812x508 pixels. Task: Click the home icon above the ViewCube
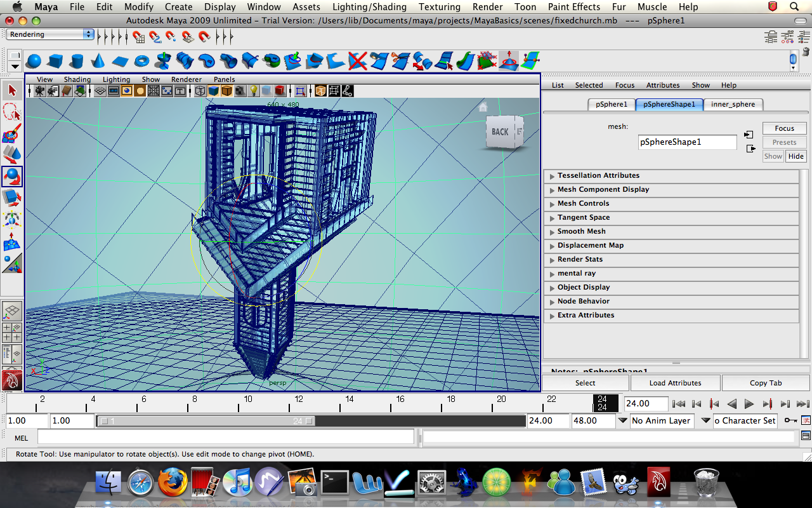pos(483,107)
